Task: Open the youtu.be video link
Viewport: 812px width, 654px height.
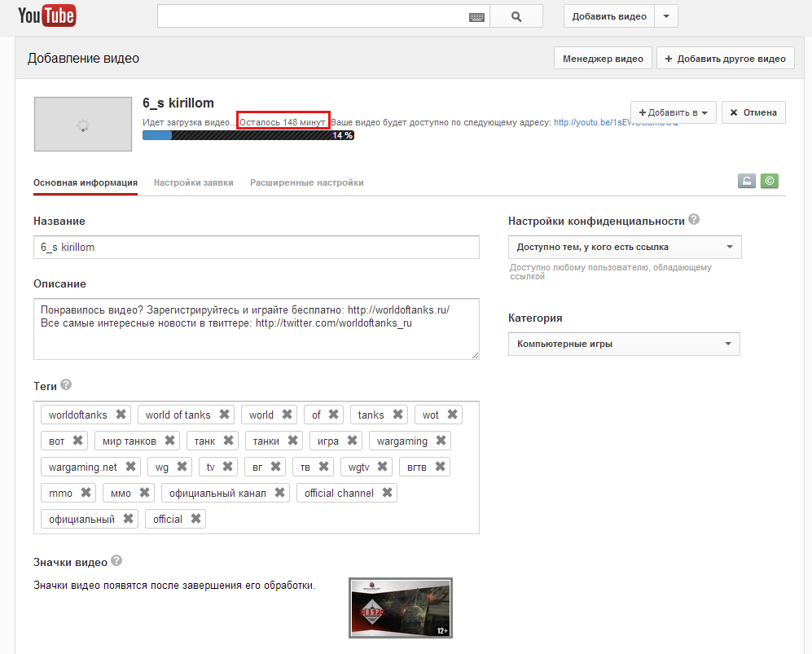Action: 592,123
